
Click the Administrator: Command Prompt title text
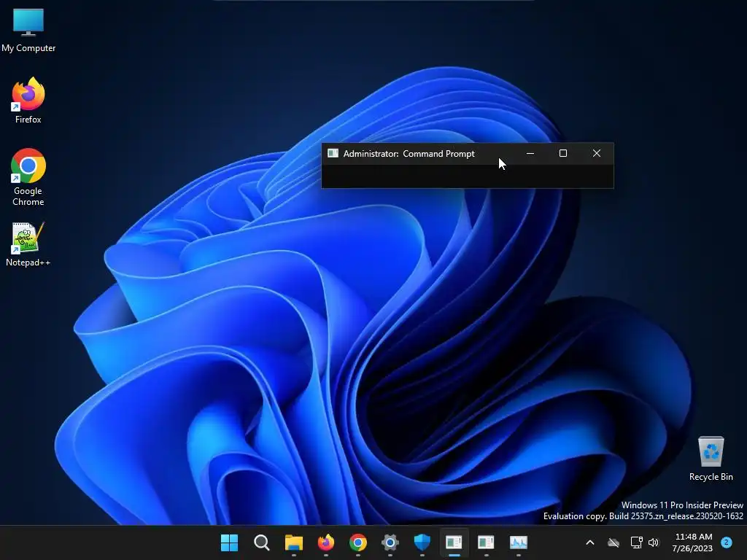[409, 154]
